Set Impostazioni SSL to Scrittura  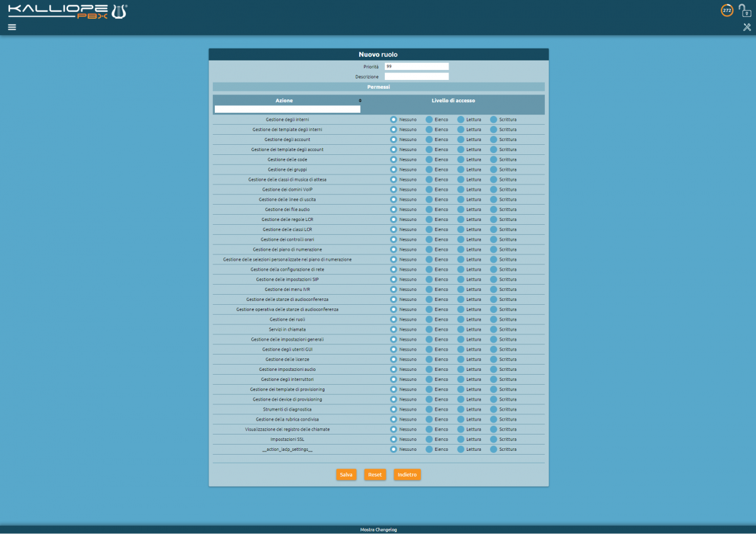tap(494, 439)
